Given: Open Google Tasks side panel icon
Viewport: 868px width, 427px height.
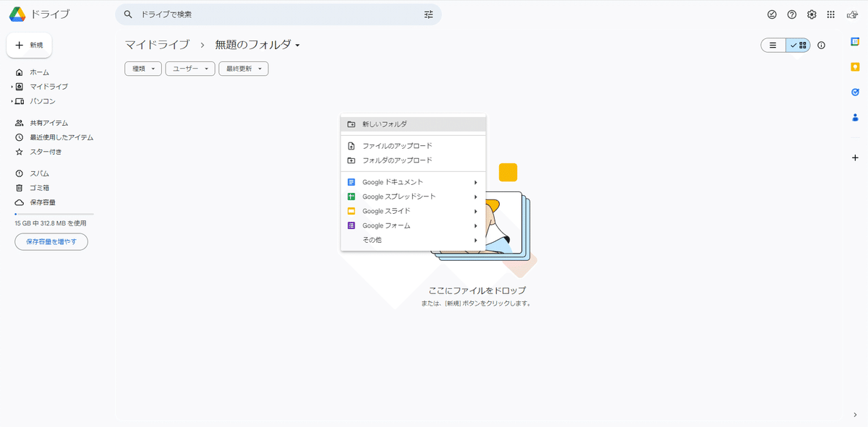Looking at the screenshot, I should coord(855,92).
